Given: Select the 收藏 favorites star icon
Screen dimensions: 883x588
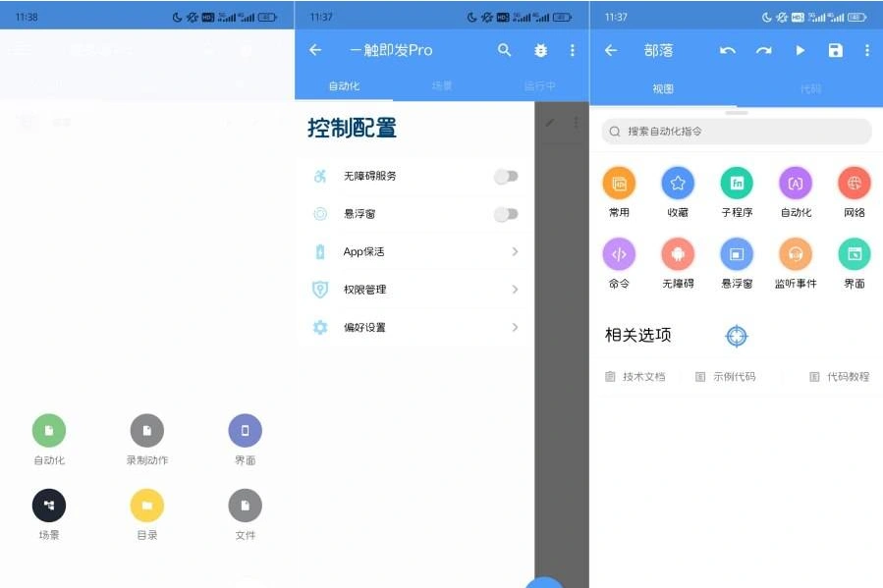Looking at the screenshot, I should pyautogui.click(x=678, y=184).
